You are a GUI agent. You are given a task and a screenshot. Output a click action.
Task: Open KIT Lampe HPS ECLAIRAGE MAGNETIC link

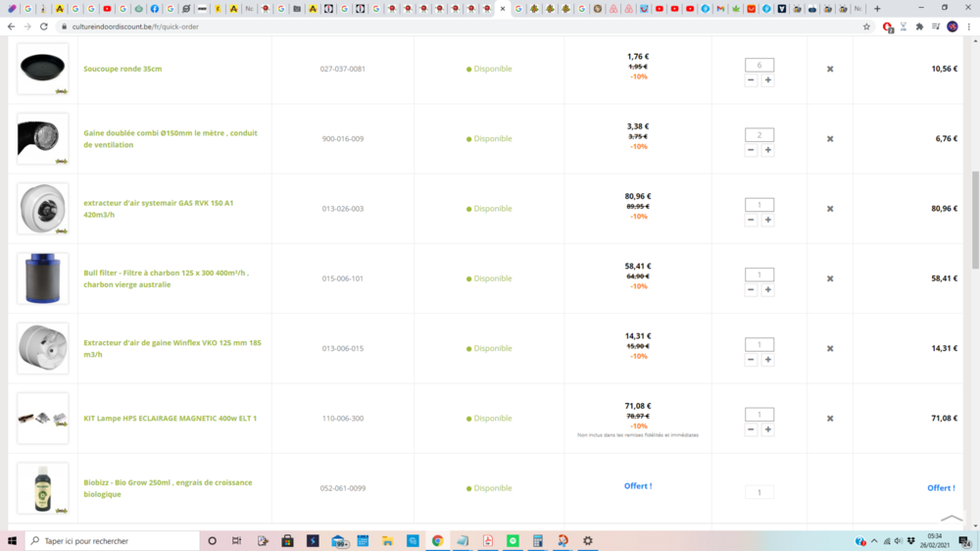pyautogui.click(x=170, y=419)
